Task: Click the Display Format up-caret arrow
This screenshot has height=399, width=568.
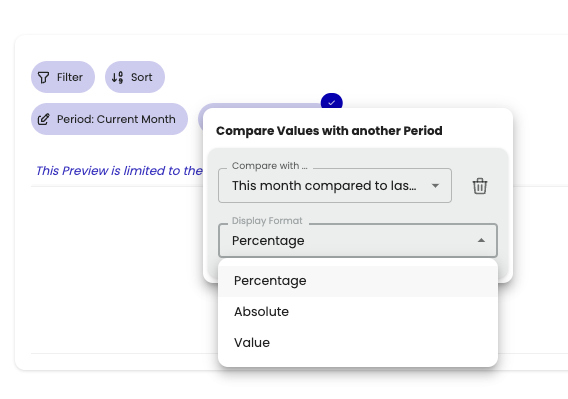Action: click(x=481, y=240)
